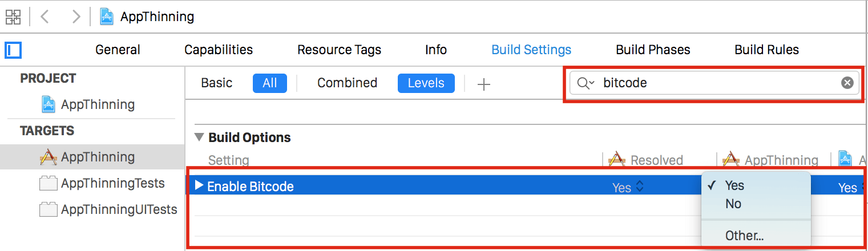
Task: Show Basic build settings
Action: 217,83
